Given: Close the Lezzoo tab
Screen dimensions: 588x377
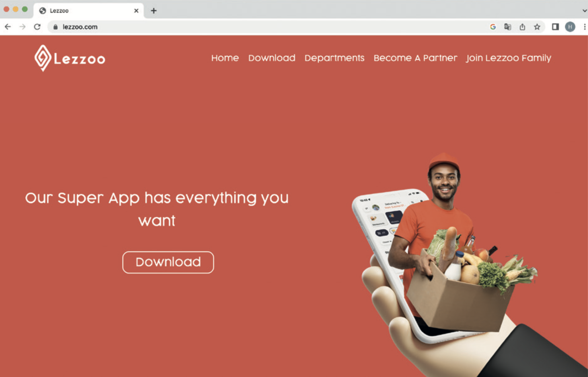Looking at the screenshot, I should coord(136,11).
